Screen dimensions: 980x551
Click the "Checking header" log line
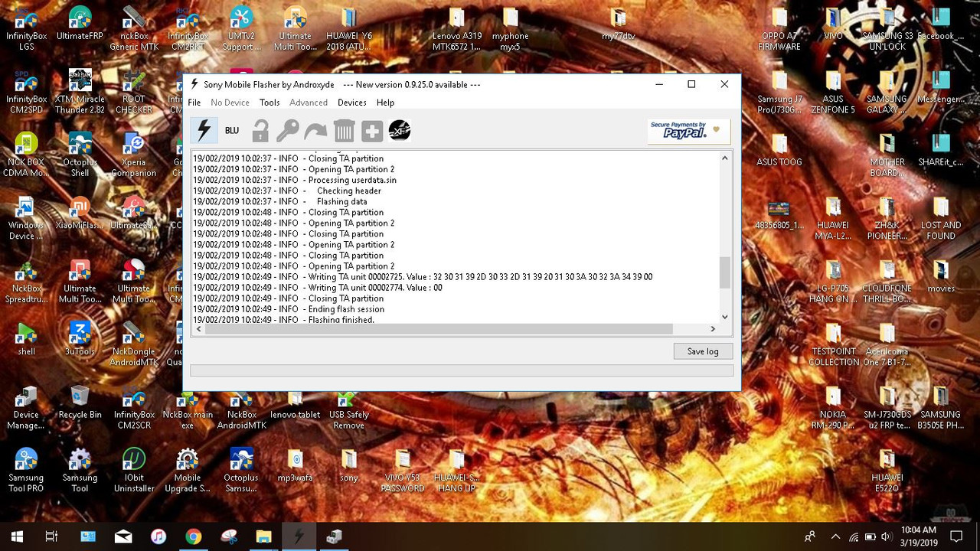(287, 191)
